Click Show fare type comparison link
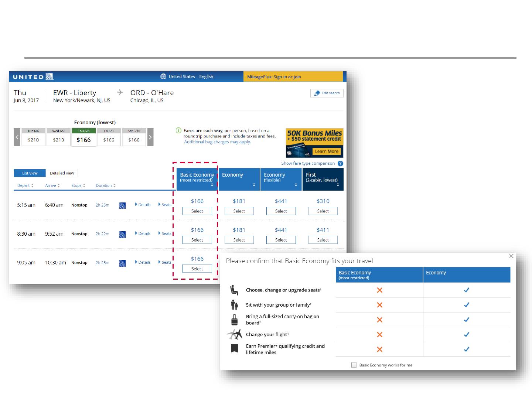 click(308, 163)
